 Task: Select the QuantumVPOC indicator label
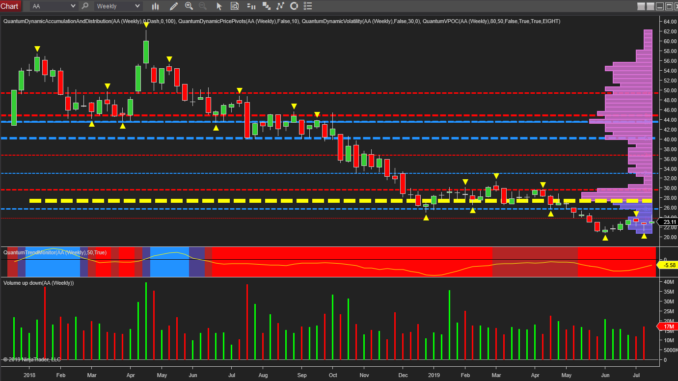coord(491,21)
